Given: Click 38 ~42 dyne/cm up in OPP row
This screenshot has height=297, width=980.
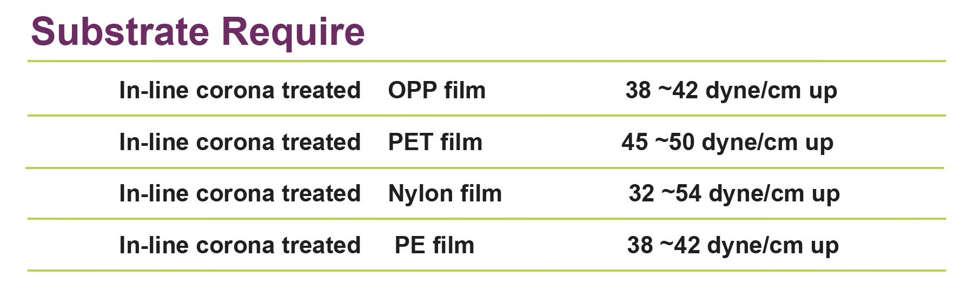Looking at the screenshot, I should (731, 91).
